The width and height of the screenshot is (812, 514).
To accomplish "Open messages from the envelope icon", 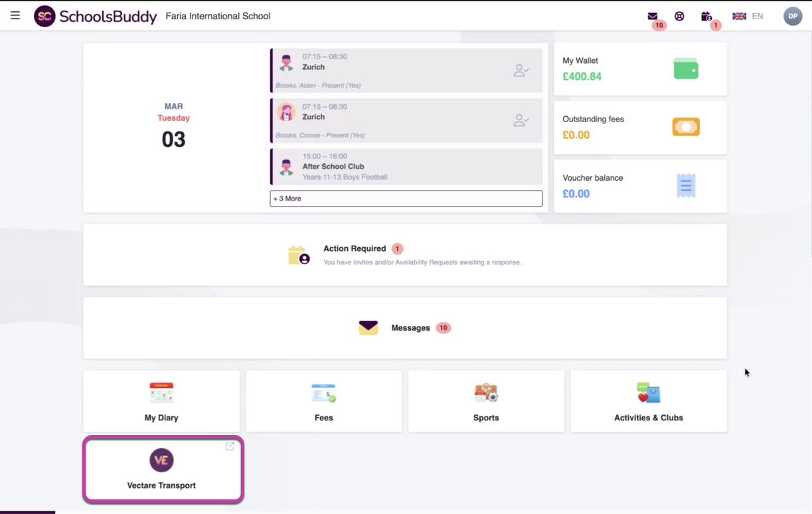I will [653, 16].
